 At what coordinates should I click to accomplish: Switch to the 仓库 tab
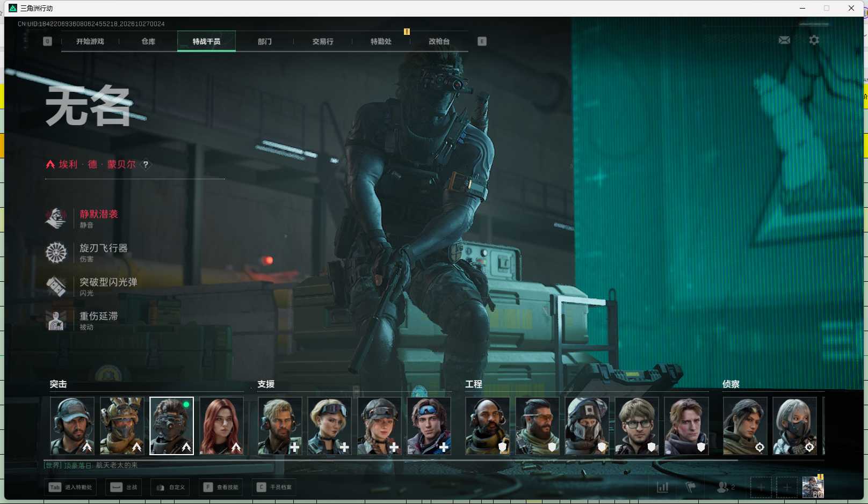tap(148, 41)
